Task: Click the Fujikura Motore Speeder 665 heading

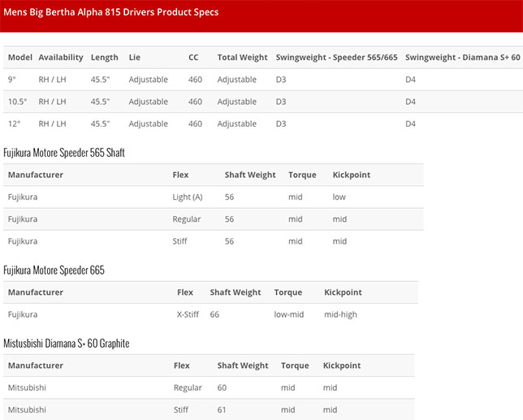Action: point(54,270)
